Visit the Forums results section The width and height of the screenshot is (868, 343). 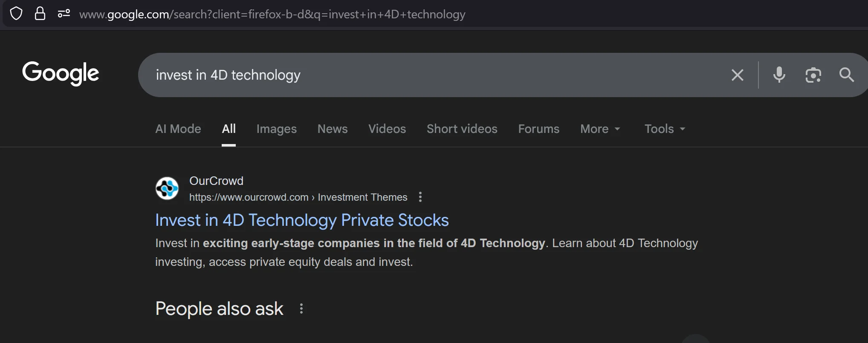538,129
